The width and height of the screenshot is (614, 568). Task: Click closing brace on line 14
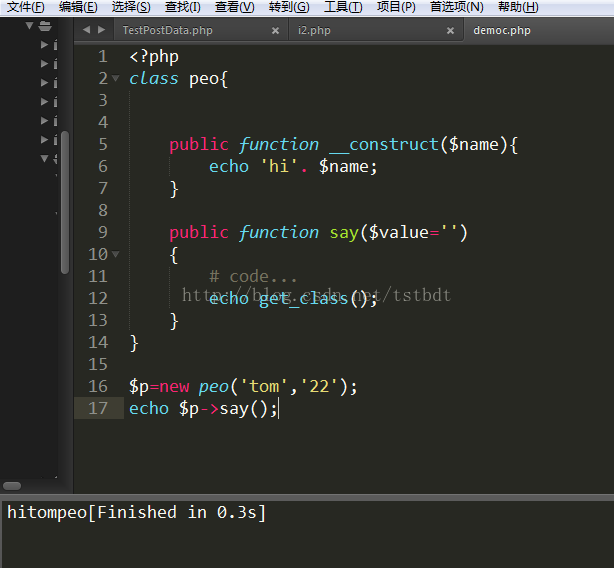point(134,343)
